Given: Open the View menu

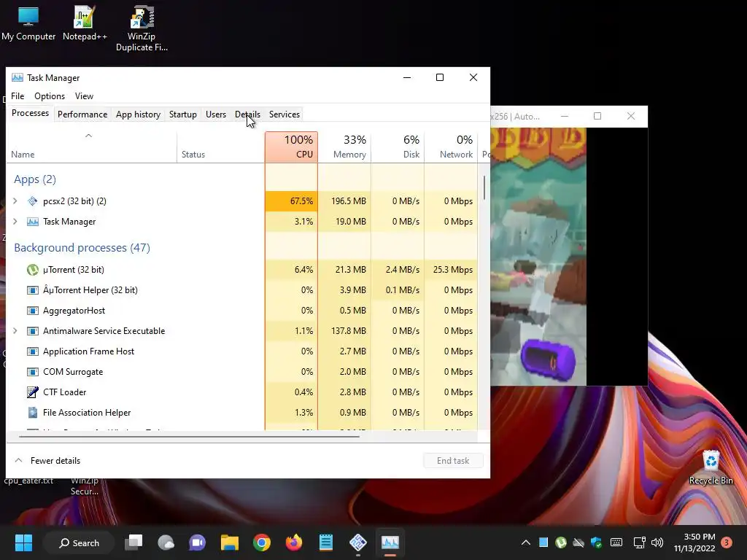Looking at the screenshot, I should (x=84, y=96).
